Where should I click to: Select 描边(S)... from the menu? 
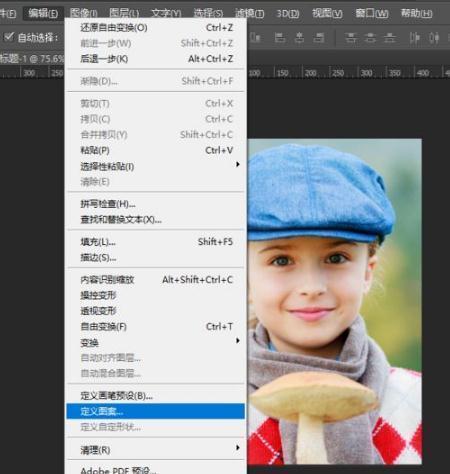pyautogui.click(x=156, y=257)
